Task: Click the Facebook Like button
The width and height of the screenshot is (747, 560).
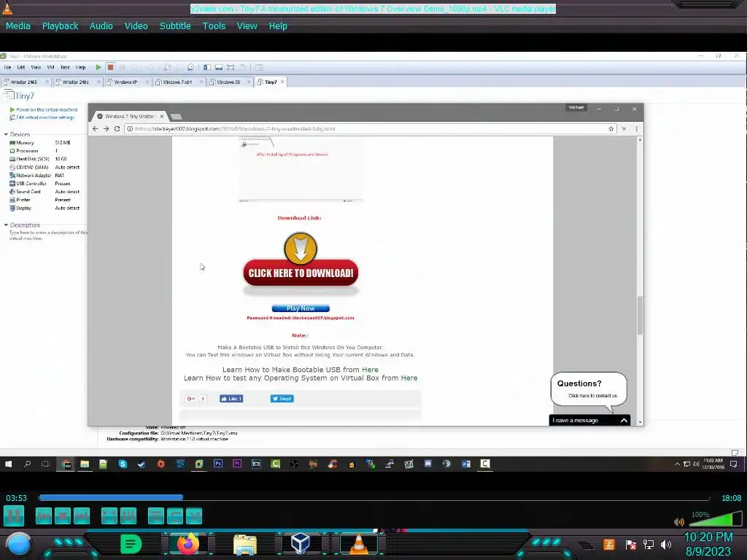Action: [x=231, y=399]
